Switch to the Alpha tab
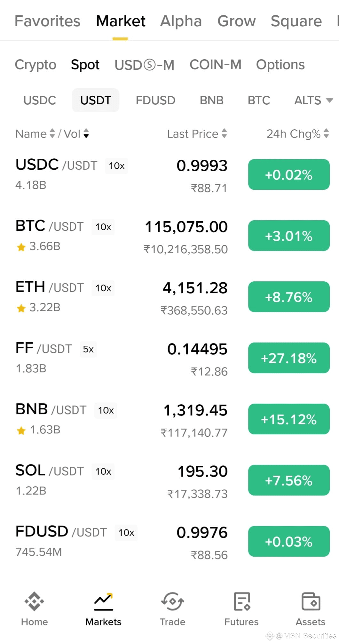Screen dimensions: 339x644 pos(181,21)
